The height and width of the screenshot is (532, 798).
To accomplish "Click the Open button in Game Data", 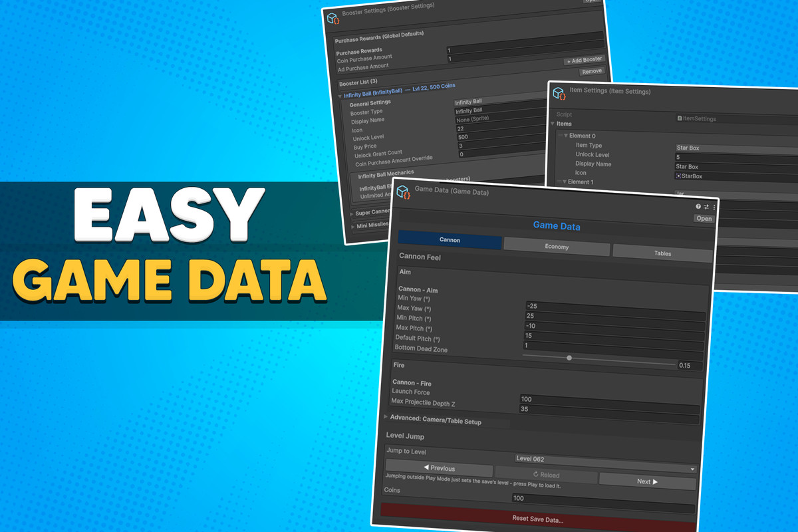I will (x=704, y=218).
